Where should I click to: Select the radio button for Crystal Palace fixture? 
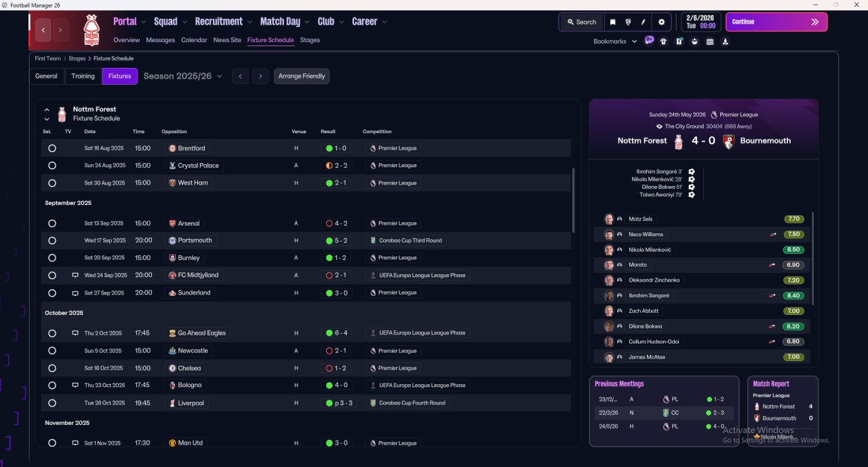52,166
